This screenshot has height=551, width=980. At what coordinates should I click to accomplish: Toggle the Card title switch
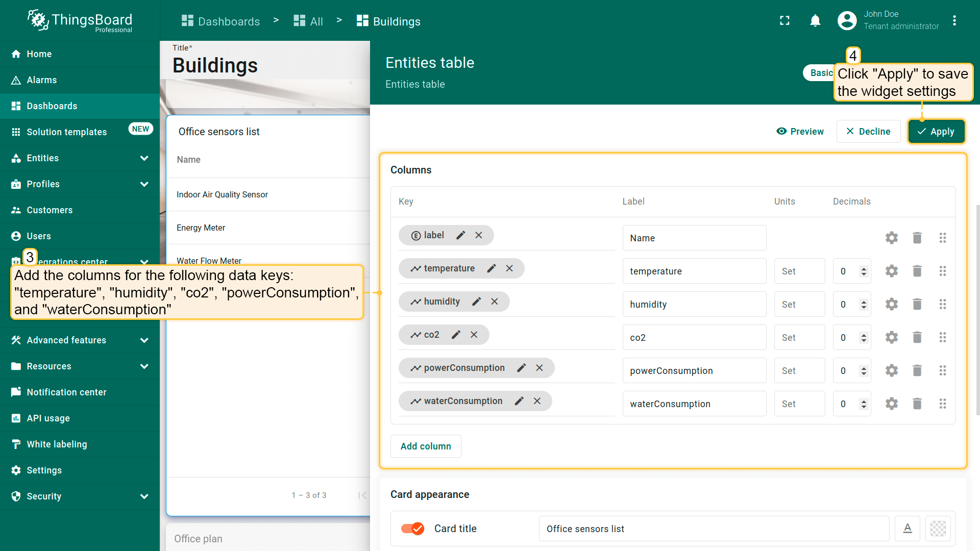412,529
